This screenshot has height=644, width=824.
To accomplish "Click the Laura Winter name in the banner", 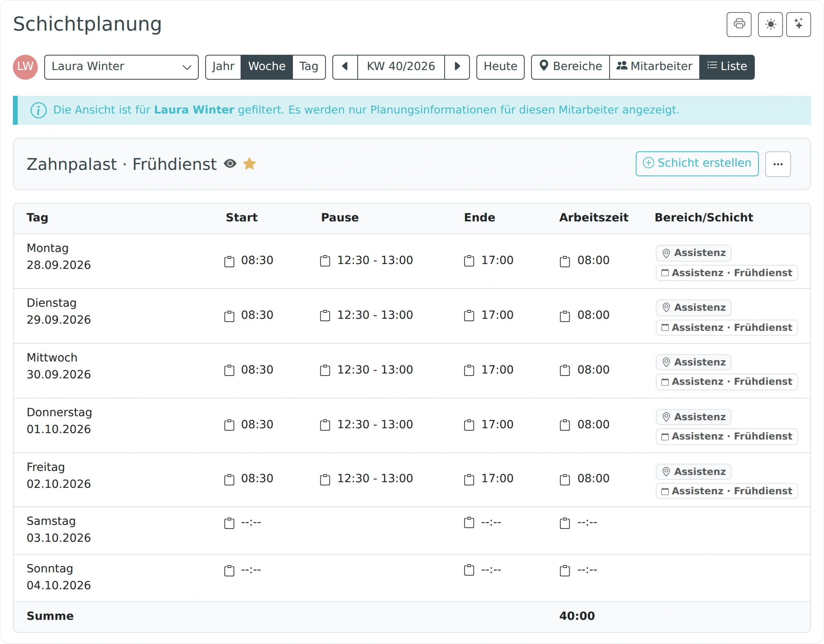I will point(194,110).
